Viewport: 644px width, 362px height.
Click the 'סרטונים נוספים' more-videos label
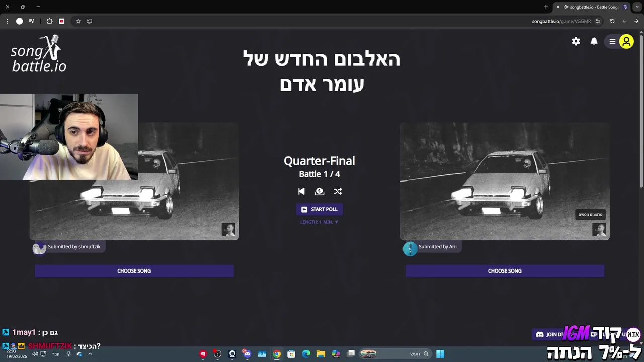(x=591, y=215)
